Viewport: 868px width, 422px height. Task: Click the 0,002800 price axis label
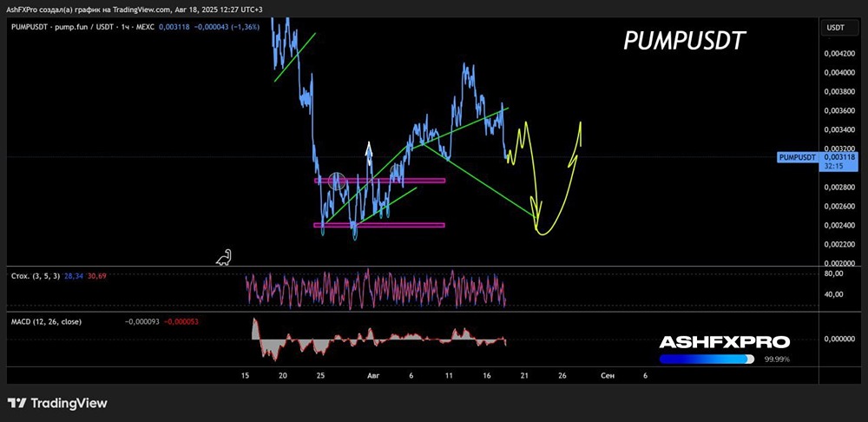click(838, 188)
